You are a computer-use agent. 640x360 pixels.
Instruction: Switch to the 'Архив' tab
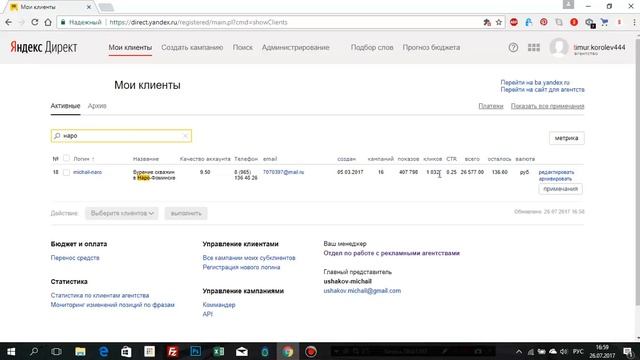pyautogui.click(x=97, y=106)
